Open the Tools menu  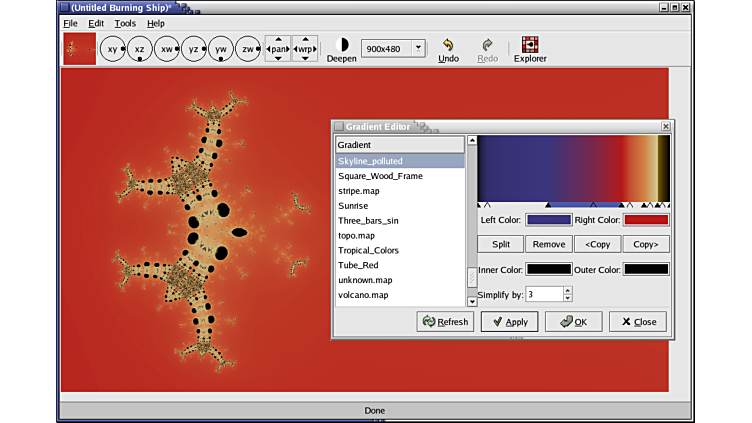click(125, 23)
